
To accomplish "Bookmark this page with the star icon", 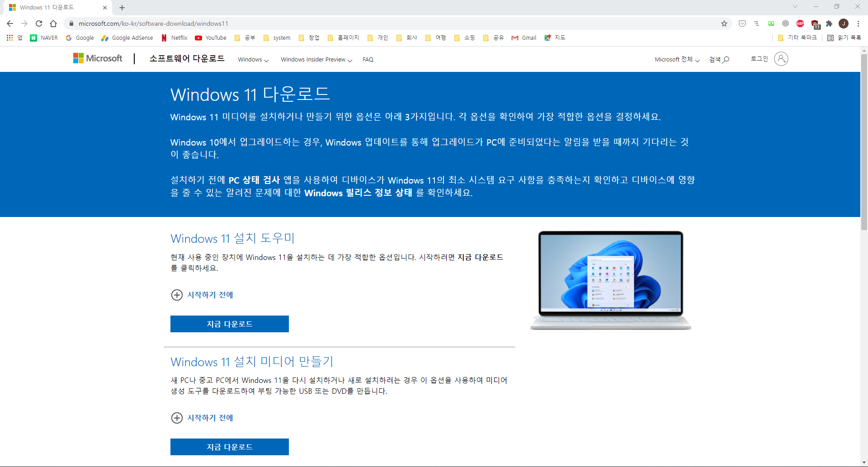I will pyautogui.click(x=724, y=24).
